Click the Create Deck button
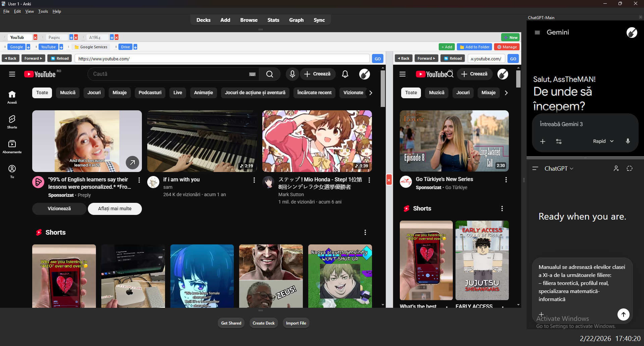The height and width of the screenshot is (346, 644). (x=264, y=323)
